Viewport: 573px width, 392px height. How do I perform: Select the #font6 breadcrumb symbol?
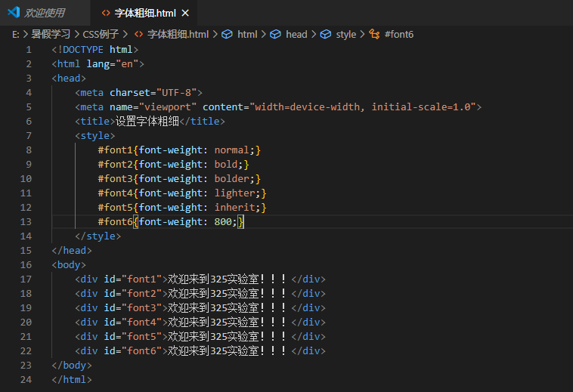tap(399, 34)
